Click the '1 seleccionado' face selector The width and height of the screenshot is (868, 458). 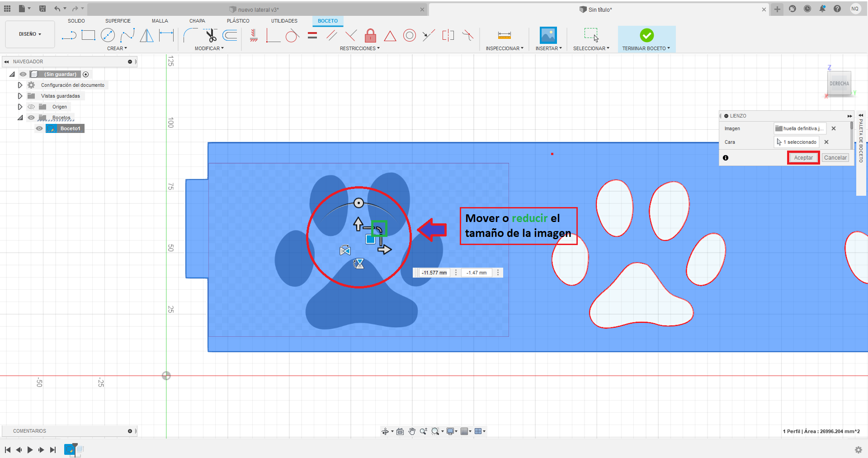point(797,142)
